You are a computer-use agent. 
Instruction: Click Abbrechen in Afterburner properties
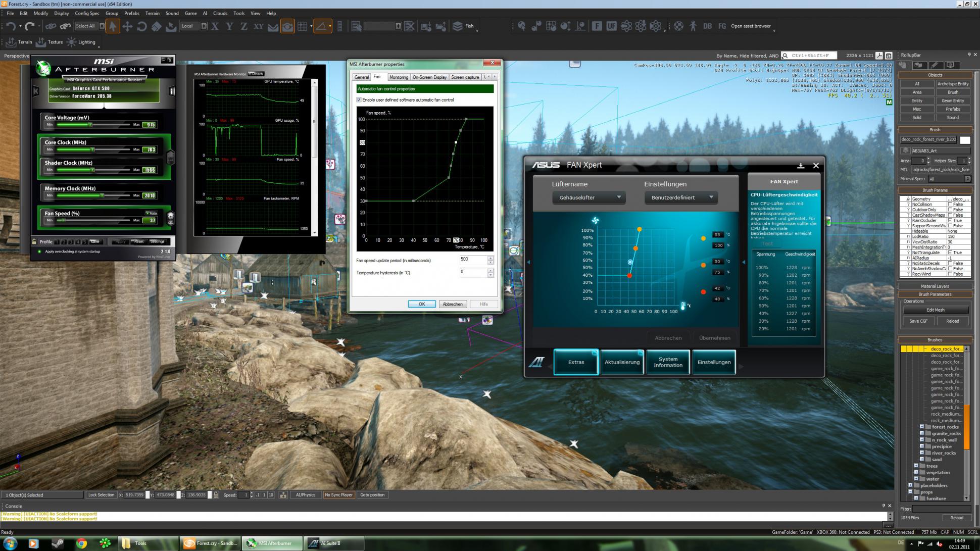452,304
